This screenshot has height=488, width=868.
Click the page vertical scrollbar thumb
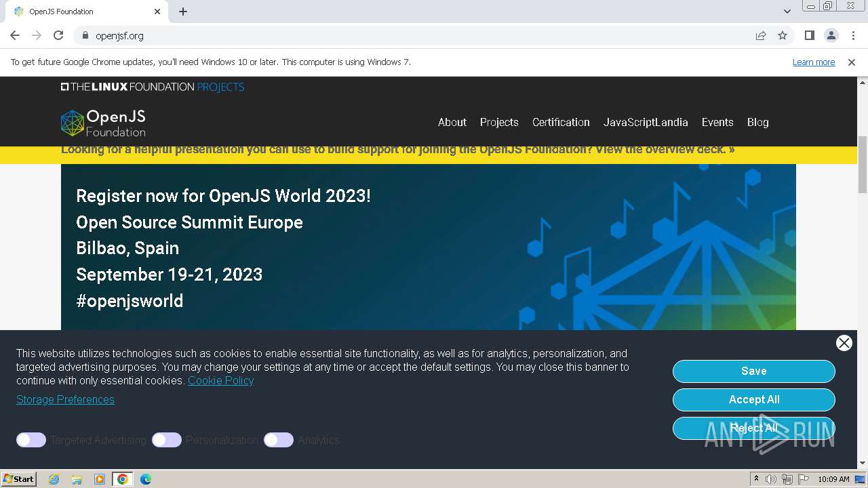coord(863,164)
